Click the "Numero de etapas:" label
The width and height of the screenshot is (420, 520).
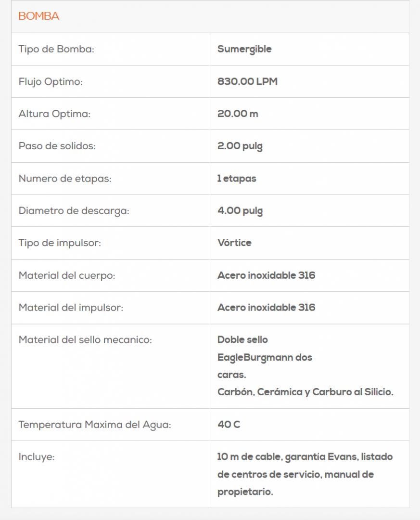[65, 179]
